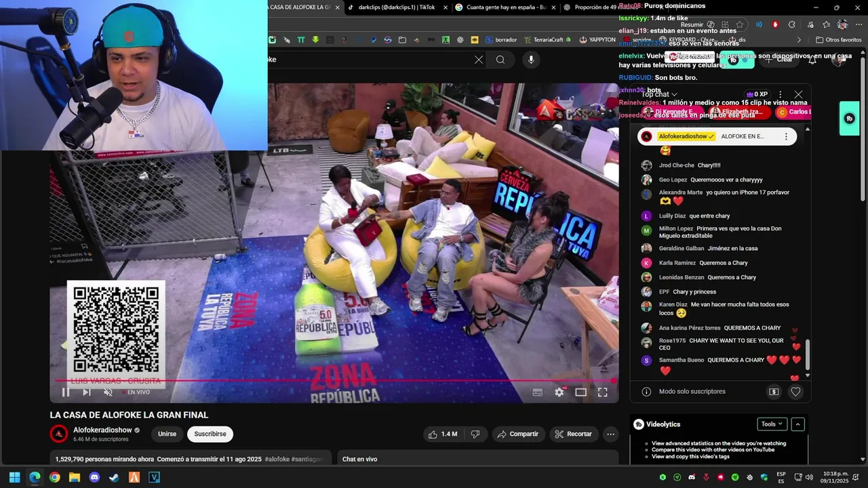The height and width of the screenshot is (488, 868).
Task: Open the clock showing 10:18 p. m.
Action: [x=835, y=477]
